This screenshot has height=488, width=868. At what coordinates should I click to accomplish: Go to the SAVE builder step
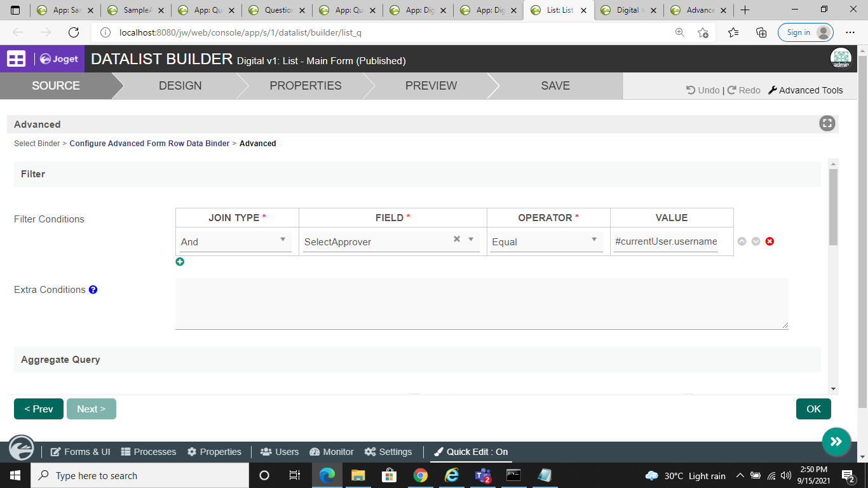[x=555, y=86]
